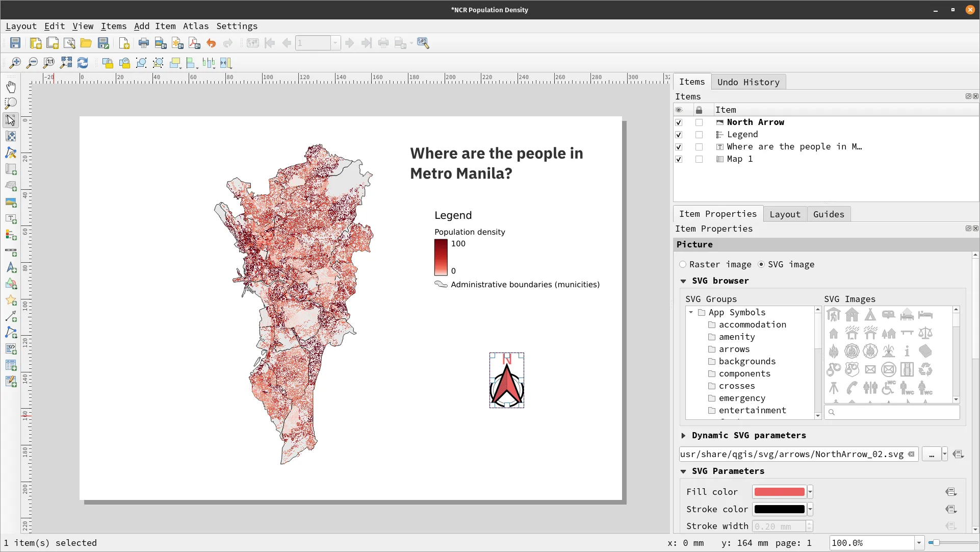Screen dimensions: 980x552
Task: Click the Fill color swatch
Action: click(x=779, y=492)
